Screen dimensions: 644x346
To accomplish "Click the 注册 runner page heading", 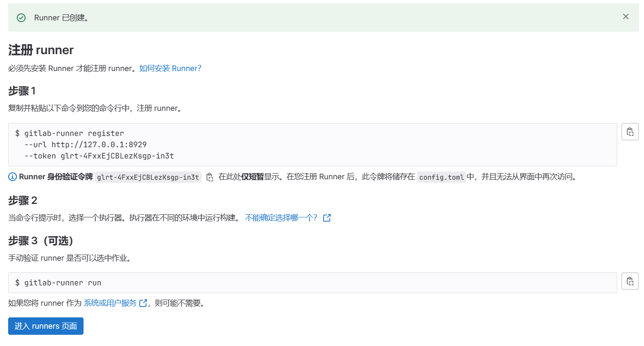I will [x=41, y=50].
